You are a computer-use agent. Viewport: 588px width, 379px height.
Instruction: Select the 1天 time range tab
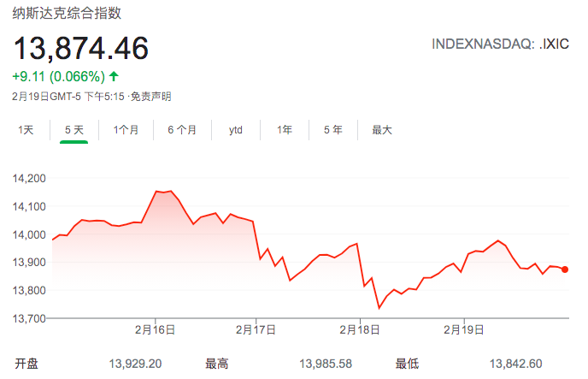click(x=26, y=130)
